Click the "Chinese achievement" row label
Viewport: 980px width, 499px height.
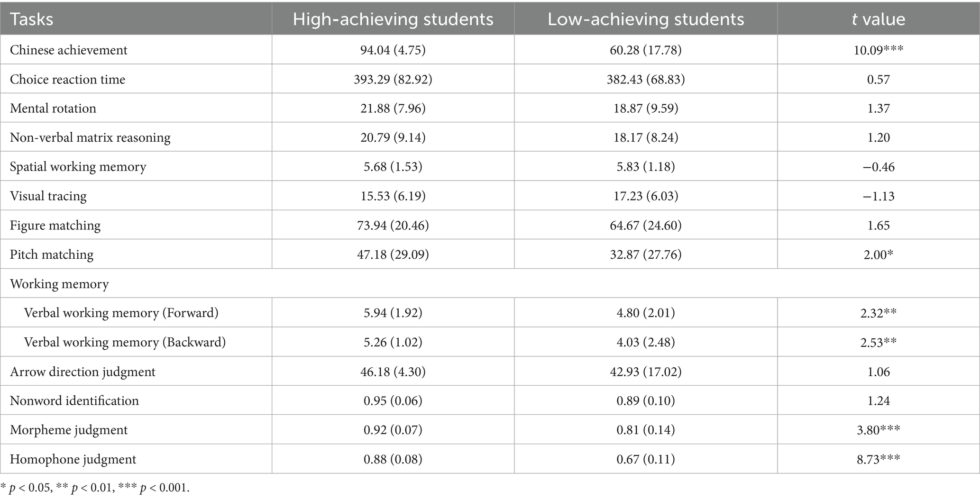tap(69, 50)
